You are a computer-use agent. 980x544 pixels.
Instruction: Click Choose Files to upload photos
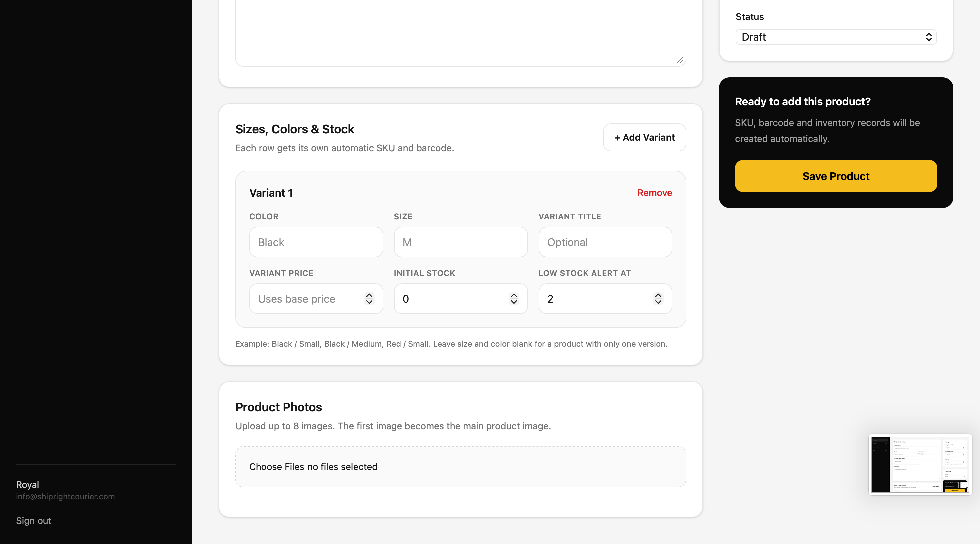[277, 467]
